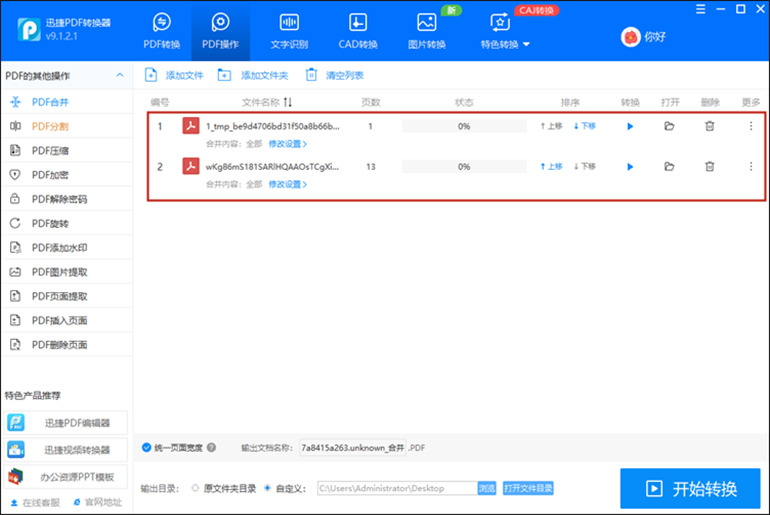Viewport: 770px width, 515px height.
Task: Open the 文字识别 tab
Action: point(289,31)
